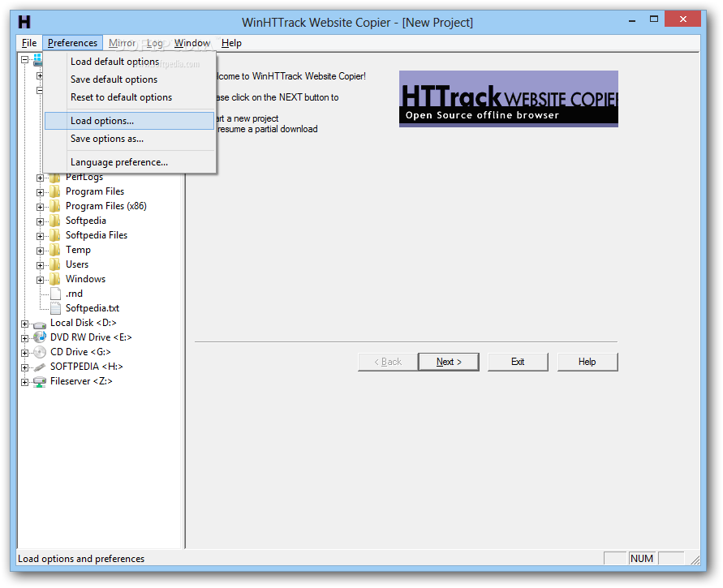Choose Load options... menu entry
This screenshot has height=588, width=723.
pyautogui.click(x=130, y=121)
